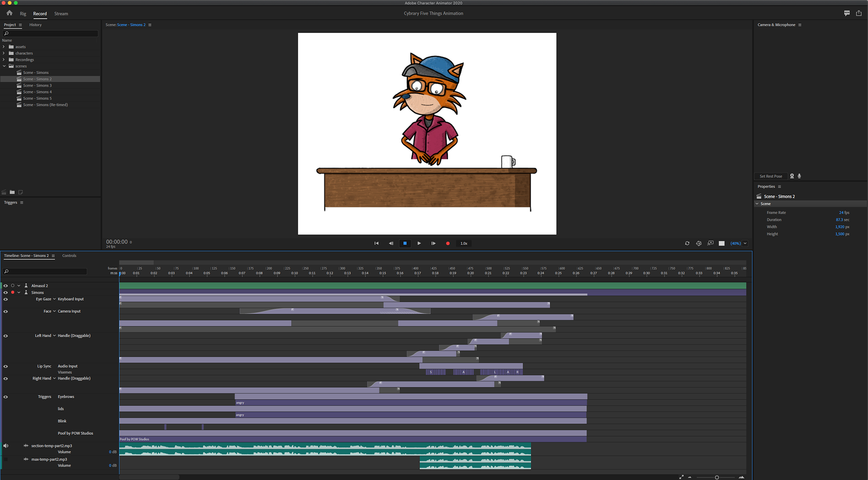Toggle the microphone input icon
The height and width of the screenshot is (480, 868).
click(x=799, y=176)
